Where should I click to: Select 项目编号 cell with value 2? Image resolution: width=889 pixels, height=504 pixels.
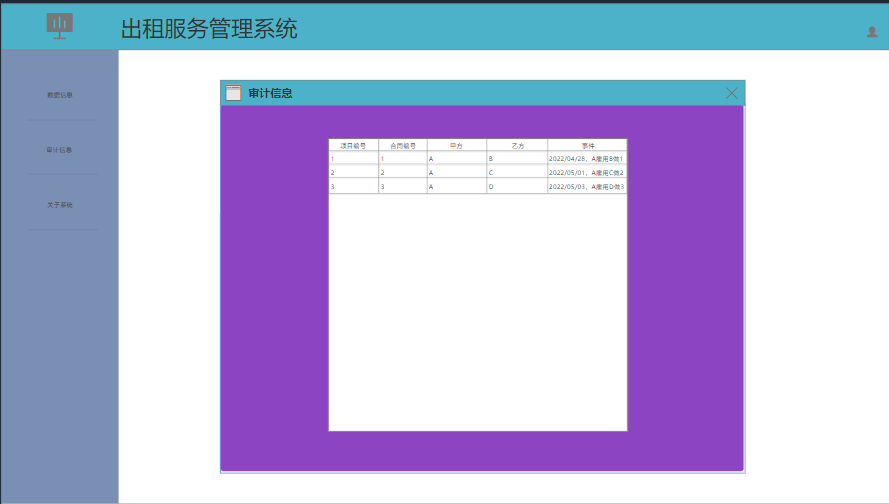pyautogui.click(x=353, y=172)
